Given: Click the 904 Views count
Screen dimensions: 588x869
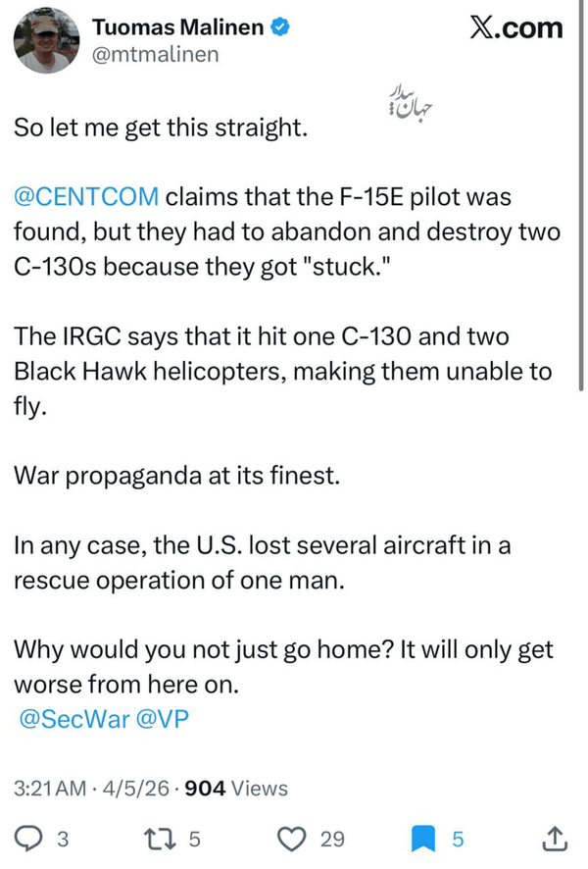Looking at the screenshot, I should 236,788.
